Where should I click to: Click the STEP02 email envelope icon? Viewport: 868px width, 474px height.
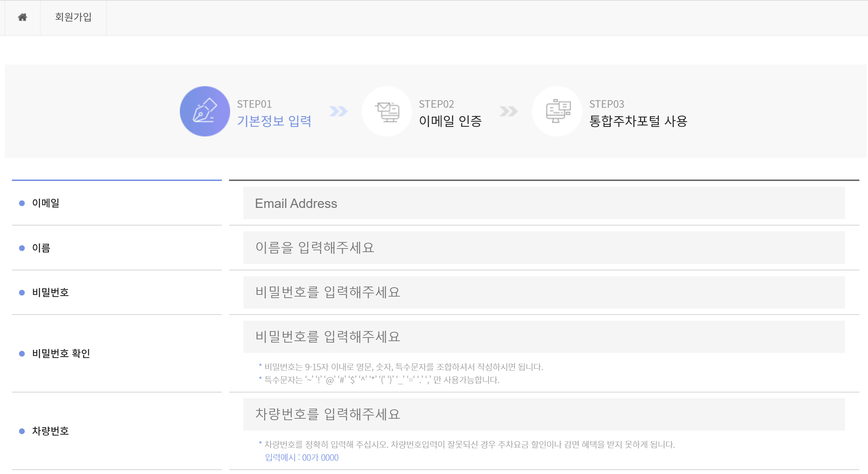click(387, 111)
